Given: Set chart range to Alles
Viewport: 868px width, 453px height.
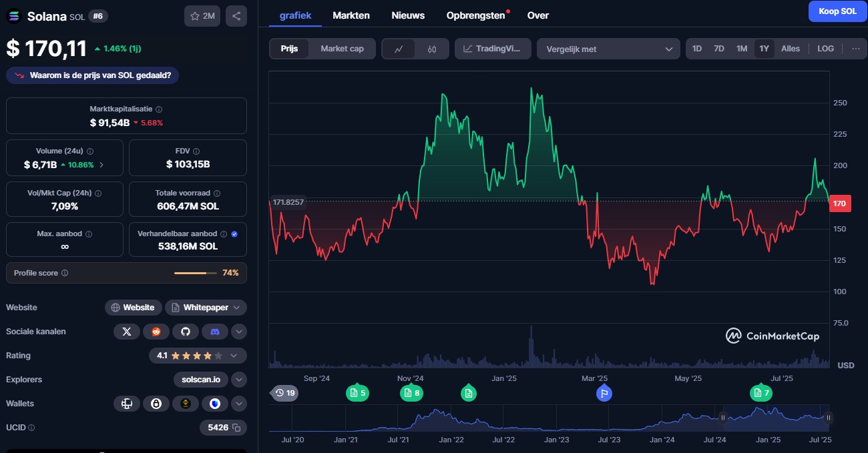Looking at the screenshot, I should (x=791, y=49).
